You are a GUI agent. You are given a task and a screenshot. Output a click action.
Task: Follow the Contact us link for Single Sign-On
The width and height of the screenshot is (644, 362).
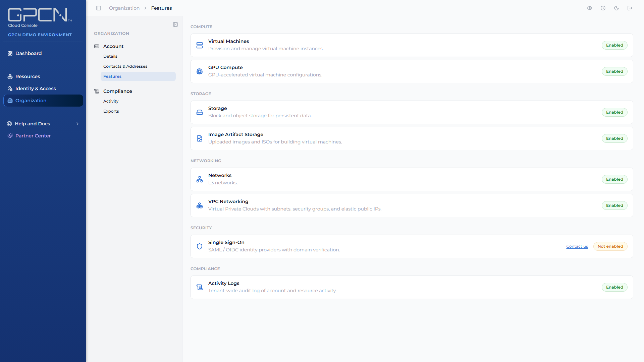[x=577, y=246]
